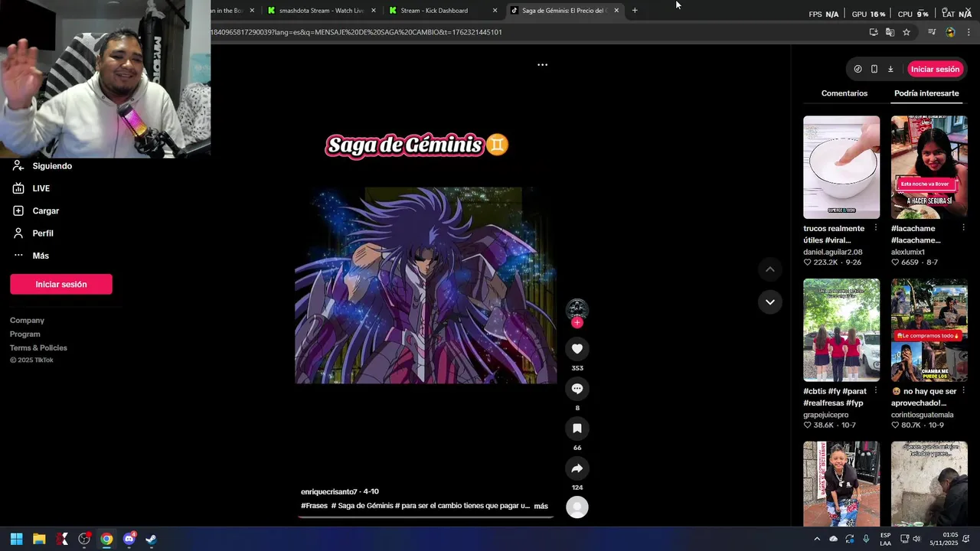Click install app icon in address bar

[x=874, y=32]
